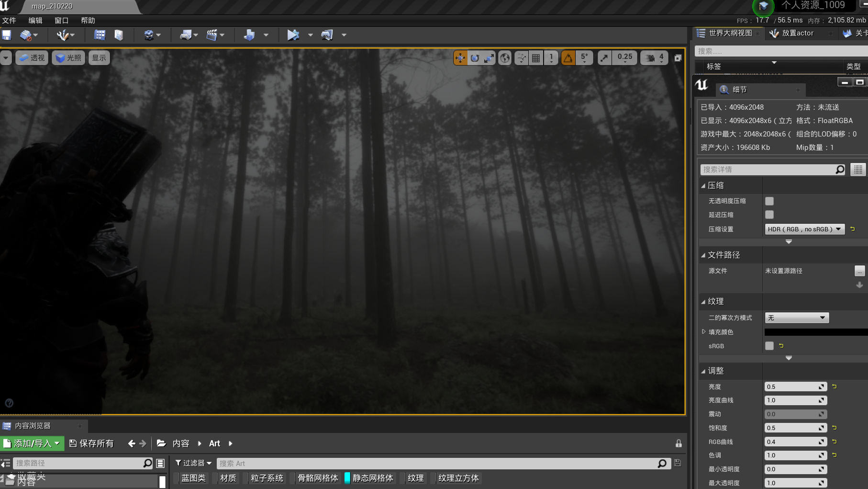The height and width of the screenshot is (489, 868).
Task: Enable the sRGB checkbox
Action: [769, 346]
